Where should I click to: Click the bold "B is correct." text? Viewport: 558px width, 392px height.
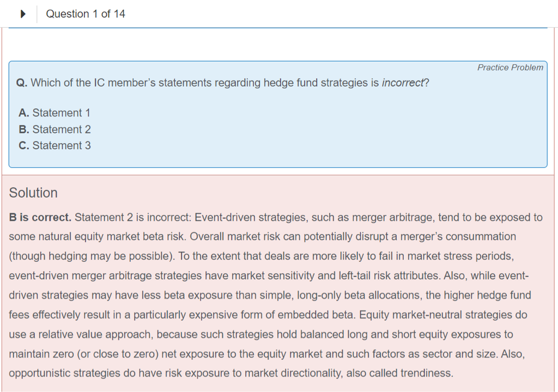[x=40, y=217]
